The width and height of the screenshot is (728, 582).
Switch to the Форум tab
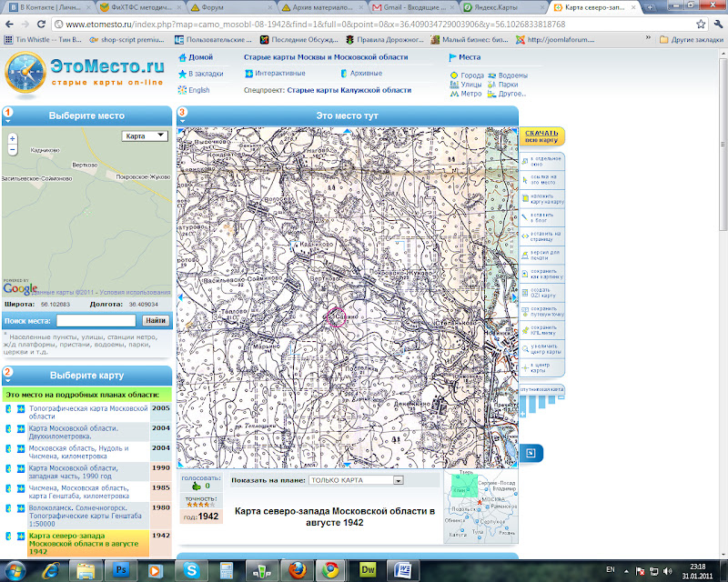[x=232, y=7]
